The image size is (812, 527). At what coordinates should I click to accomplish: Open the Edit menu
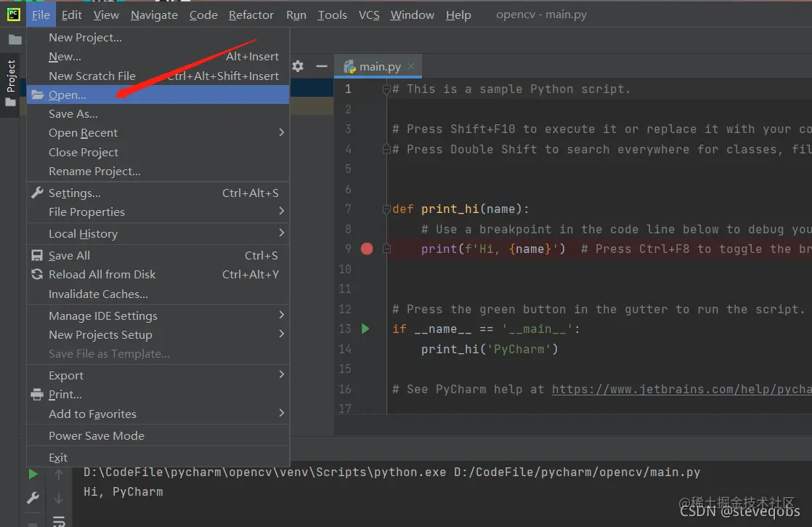(x=71, y=15)
